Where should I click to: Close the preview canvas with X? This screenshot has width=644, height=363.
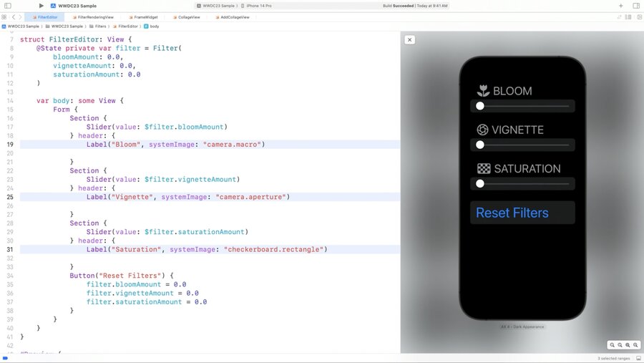click(409, 40)
